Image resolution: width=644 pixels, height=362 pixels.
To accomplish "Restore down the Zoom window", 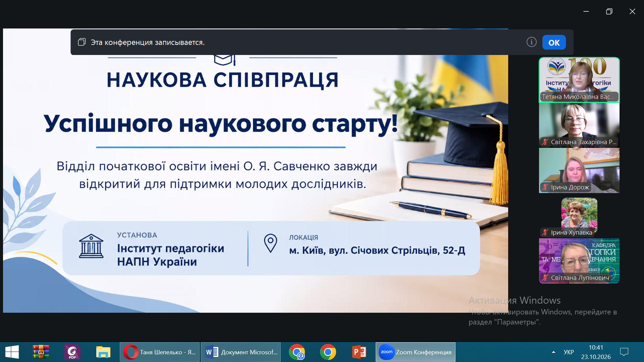I will (x=609, y=11).
